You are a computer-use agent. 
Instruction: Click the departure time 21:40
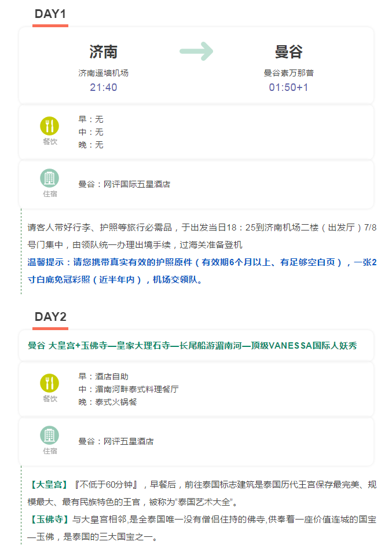click(x=104, y=87)
